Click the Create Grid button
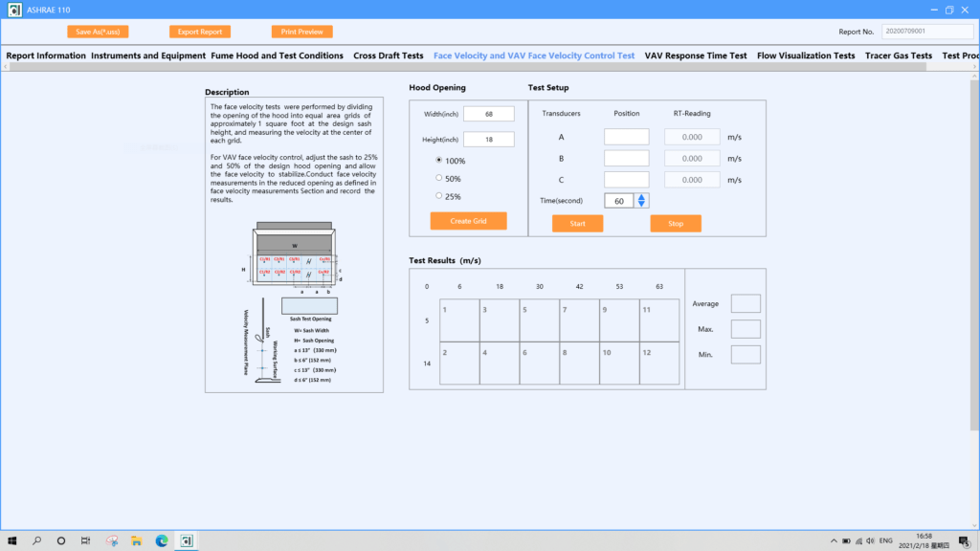980x551 pixels. pos(468,220)
